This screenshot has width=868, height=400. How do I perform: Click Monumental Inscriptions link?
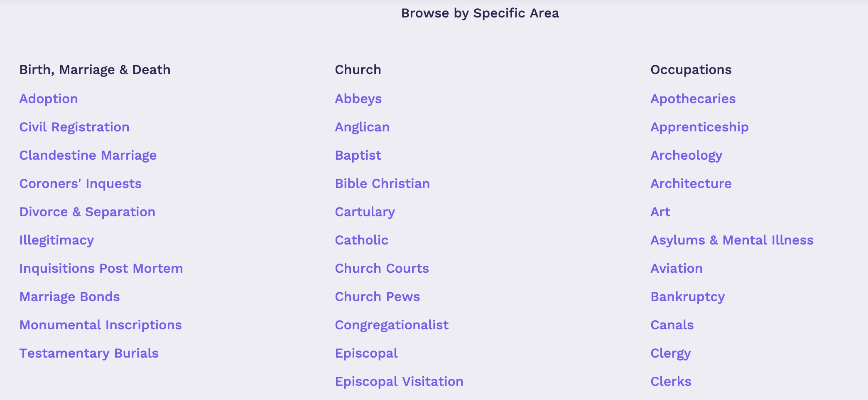pos(101,325)
